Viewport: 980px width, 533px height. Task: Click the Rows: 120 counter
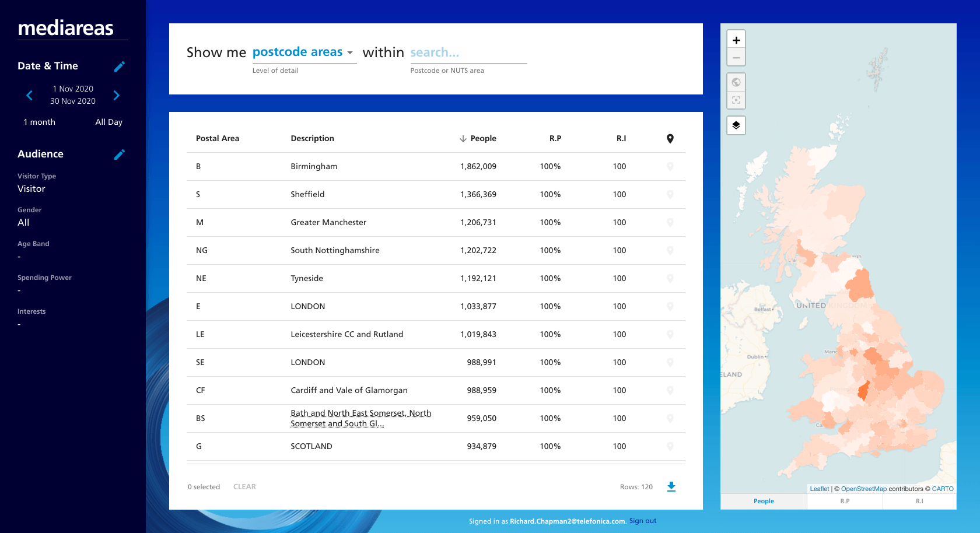click(636, 487)
